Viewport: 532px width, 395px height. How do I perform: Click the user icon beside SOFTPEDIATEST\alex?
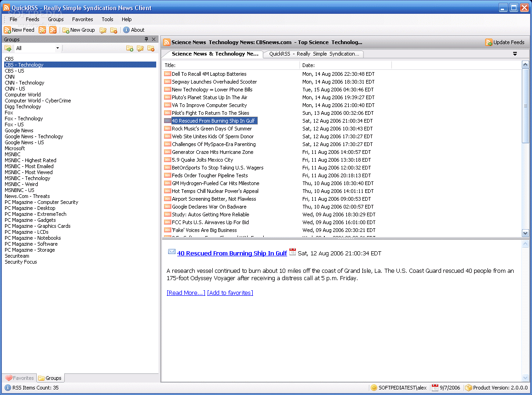coord(374,388)
